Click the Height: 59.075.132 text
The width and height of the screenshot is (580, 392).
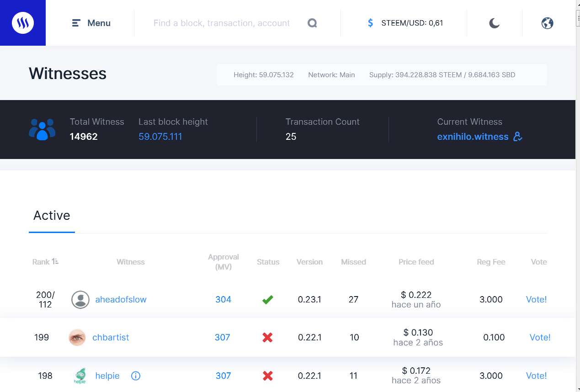coord(264,75)
